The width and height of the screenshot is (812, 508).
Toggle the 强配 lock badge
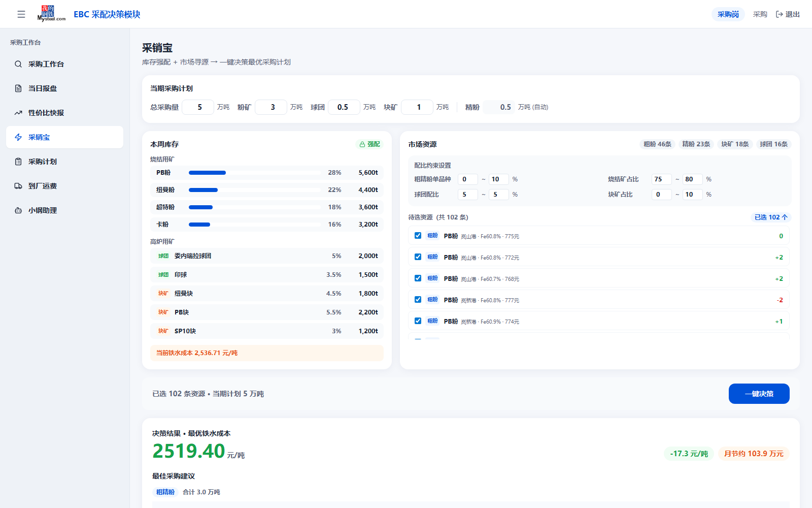tap(369, 144)
